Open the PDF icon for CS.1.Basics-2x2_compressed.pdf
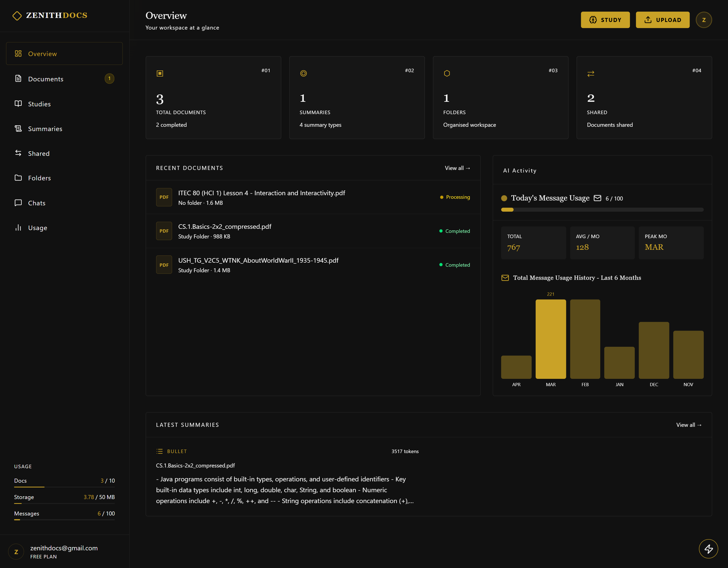 coord(164,231)
